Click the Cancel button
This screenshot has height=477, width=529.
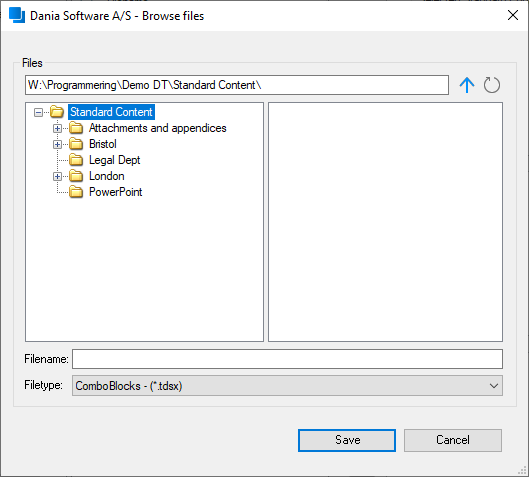(453, 440)
